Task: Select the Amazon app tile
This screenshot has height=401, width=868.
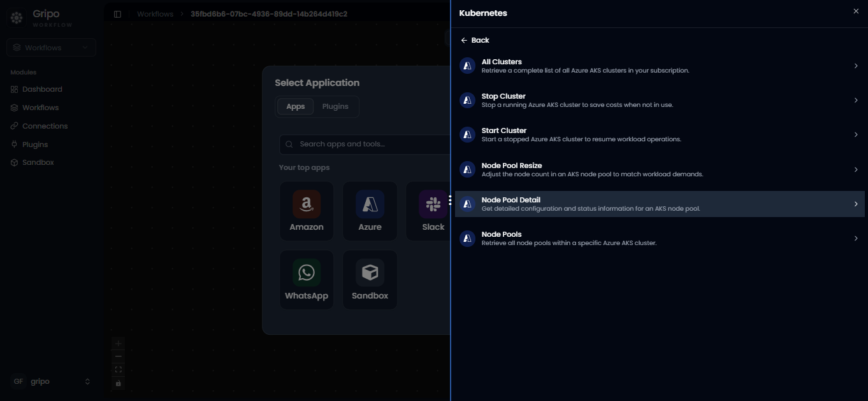Action: (307, 211)
